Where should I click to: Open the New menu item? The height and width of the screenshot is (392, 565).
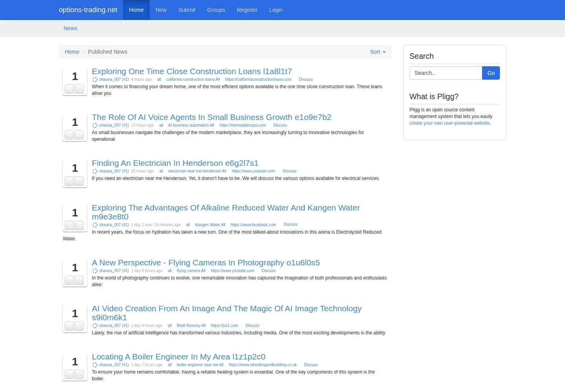(161, 10)
